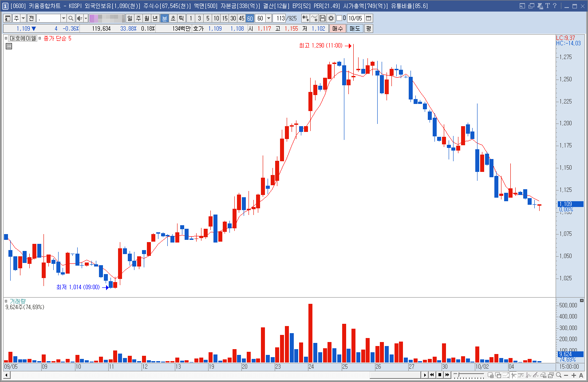The height and width of the screenshot is (382, 588).
Task: Click the speaker sound icon in toolbar
Action: coord(79,18)
